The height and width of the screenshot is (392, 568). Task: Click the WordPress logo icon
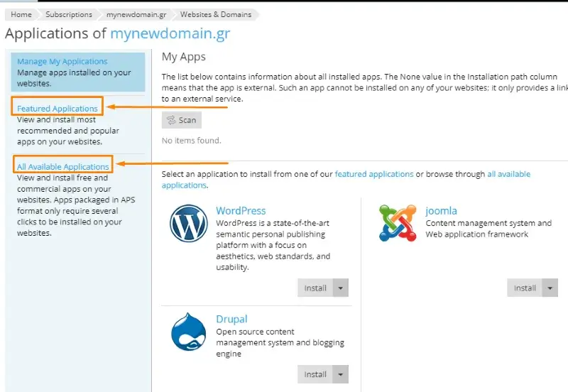pyautogui.click(x=188, y=224)
